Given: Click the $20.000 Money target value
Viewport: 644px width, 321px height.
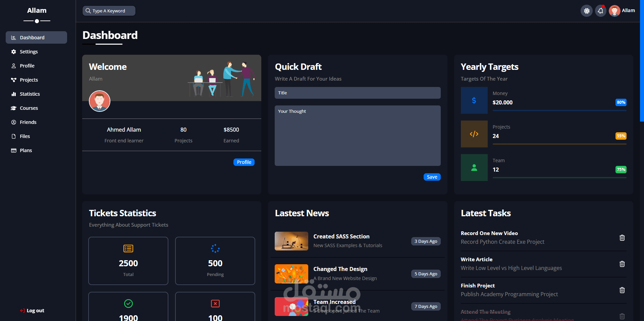Looking at the screenshot, I should coord(502,102).
